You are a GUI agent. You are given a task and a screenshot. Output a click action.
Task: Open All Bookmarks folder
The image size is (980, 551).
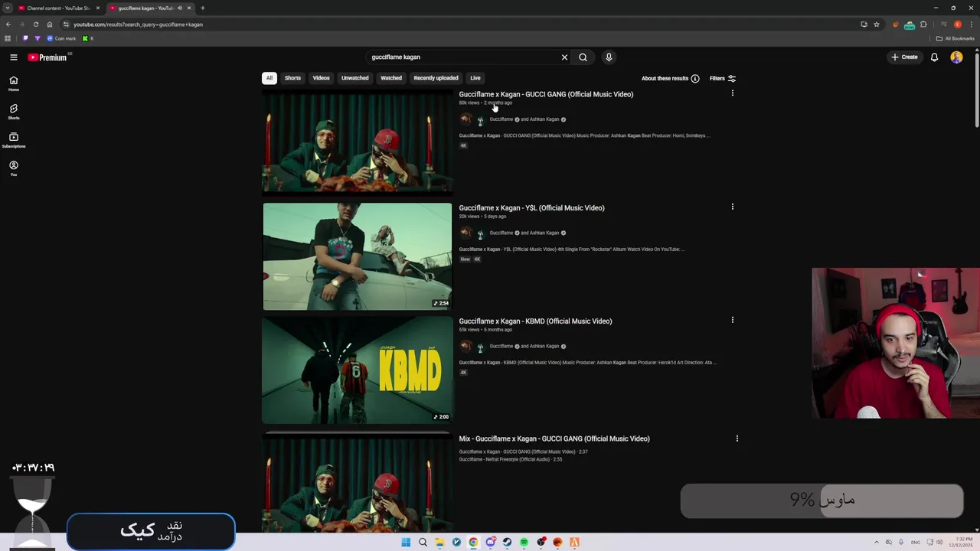pyautogui.click(x=955, y=38)
